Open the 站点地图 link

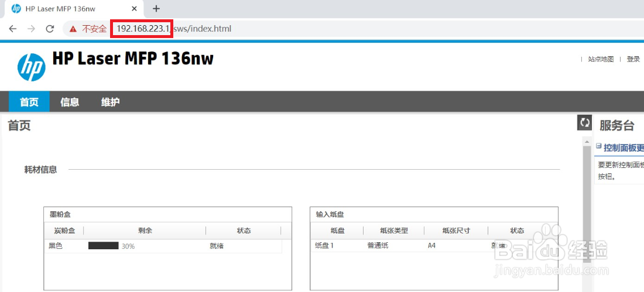(x=601, y=59)
